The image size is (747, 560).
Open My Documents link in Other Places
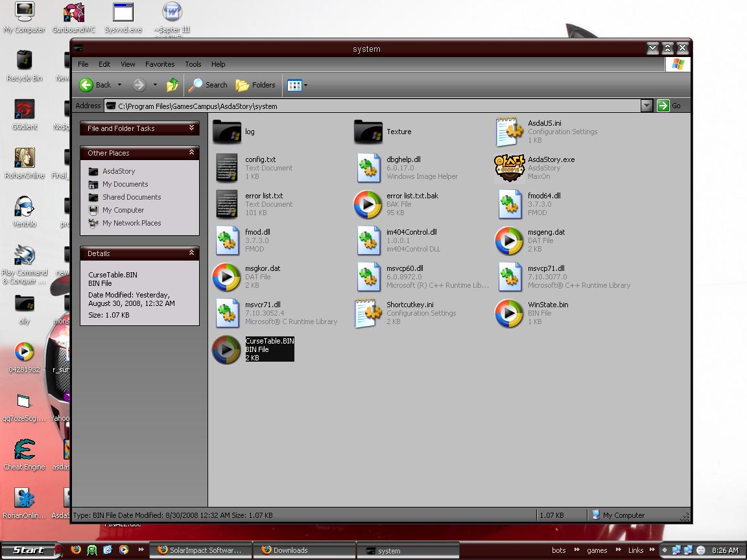pos(125,184)
